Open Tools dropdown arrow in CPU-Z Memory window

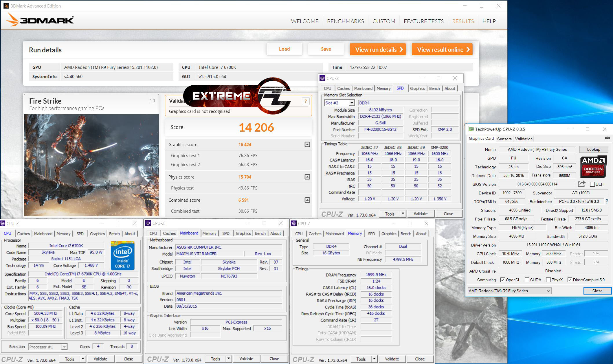(x=374, y=359)
